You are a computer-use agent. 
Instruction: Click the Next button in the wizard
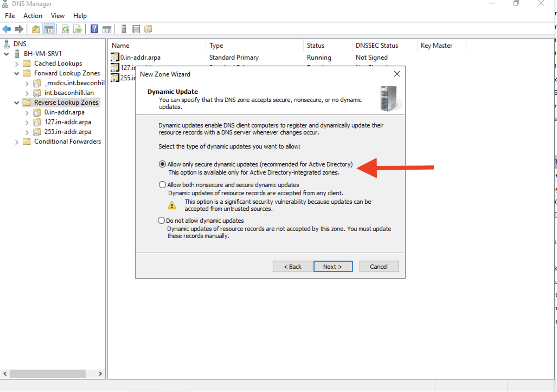(333, 266)
